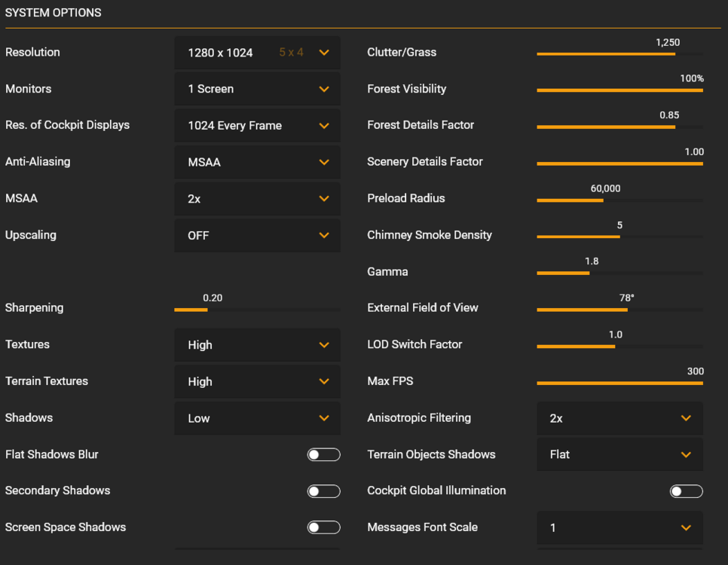
Task: Click the Sharpening slider track
Action: [256, 310]
